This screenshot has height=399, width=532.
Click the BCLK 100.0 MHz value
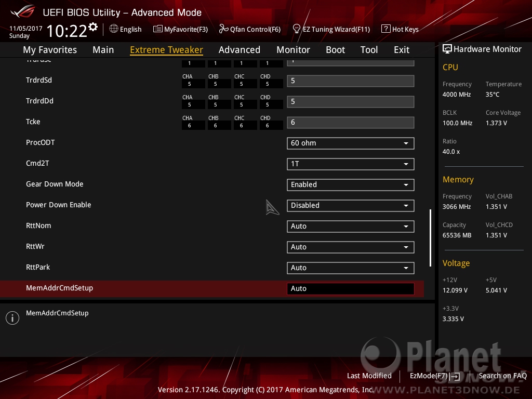[457, 123]
